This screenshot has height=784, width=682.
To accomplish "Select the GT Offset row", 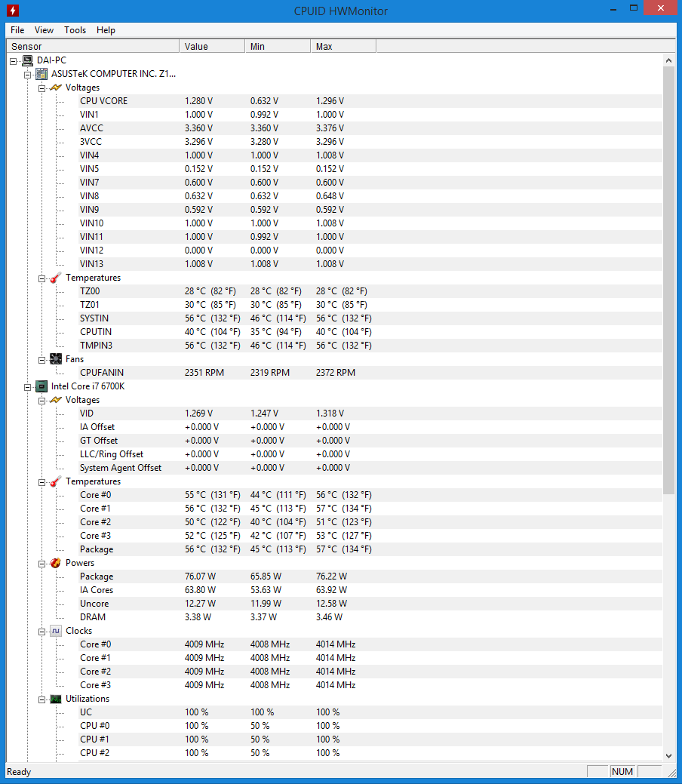I will [x=370, y=441].
